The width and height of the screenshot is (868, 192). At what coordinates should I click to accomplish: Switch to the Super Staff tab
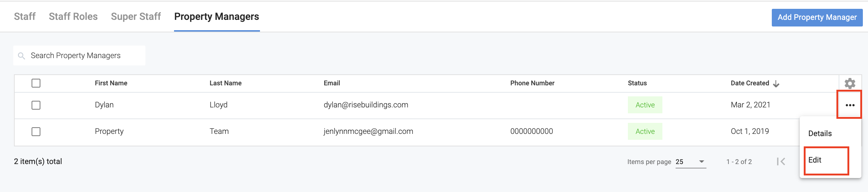[x=136, y=17]
